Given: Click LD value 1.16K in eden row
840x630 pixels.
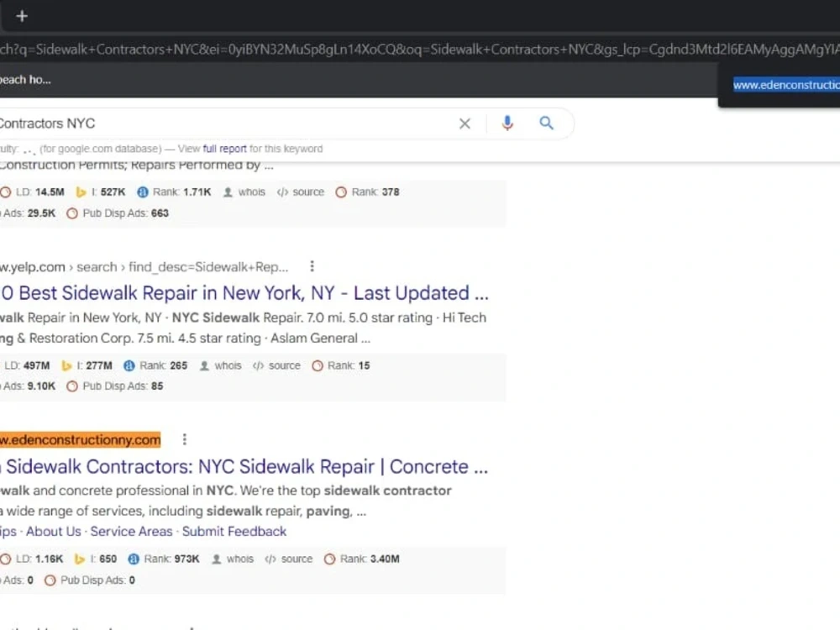Looking at the screenshot, I should click(49, 559).
